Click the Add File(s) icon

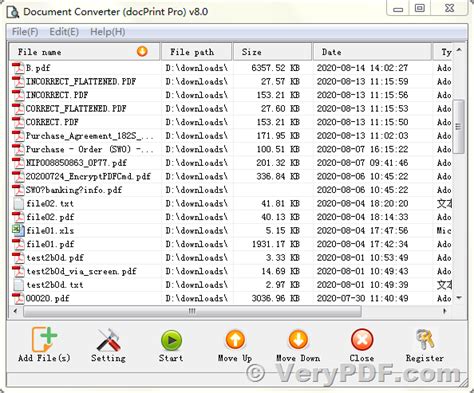coord(44,339)
